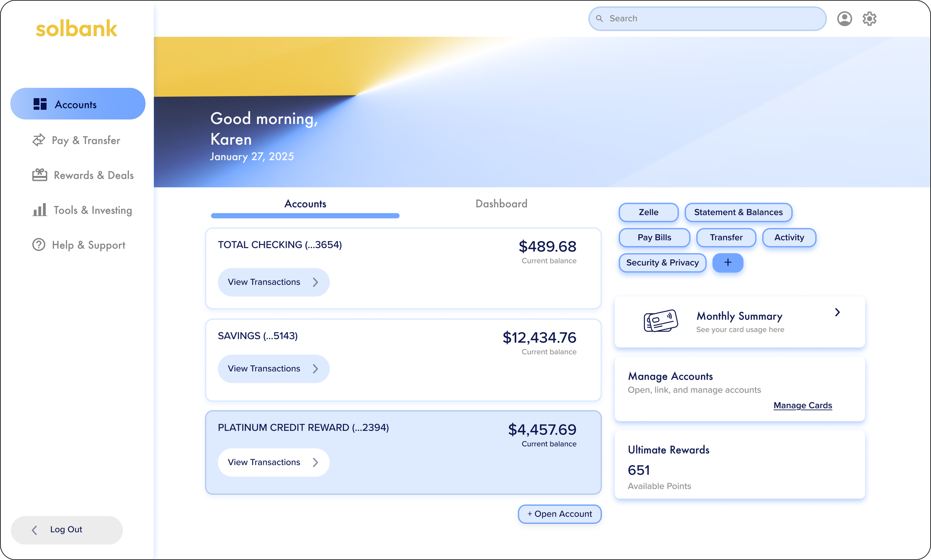Select the Accounts tab
The height and width of the screenshot is (560, 931).
pos(305,204)
